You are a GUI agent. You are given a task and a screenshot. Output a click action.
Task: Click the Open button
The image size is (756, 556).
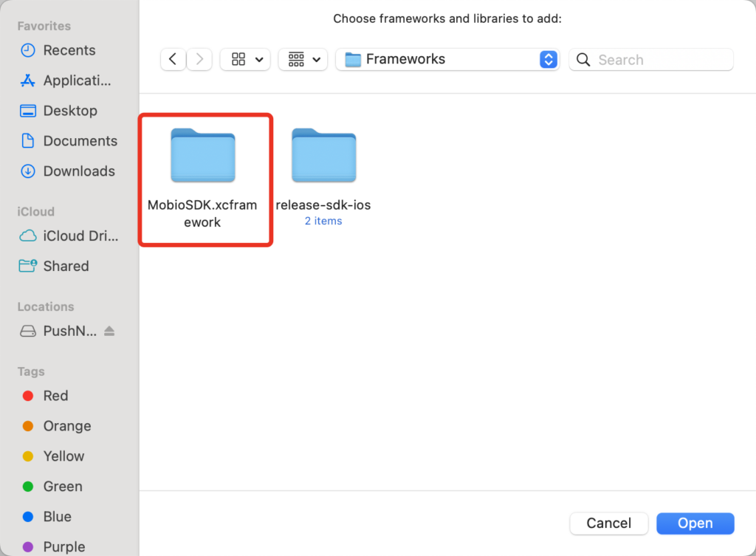695,524
